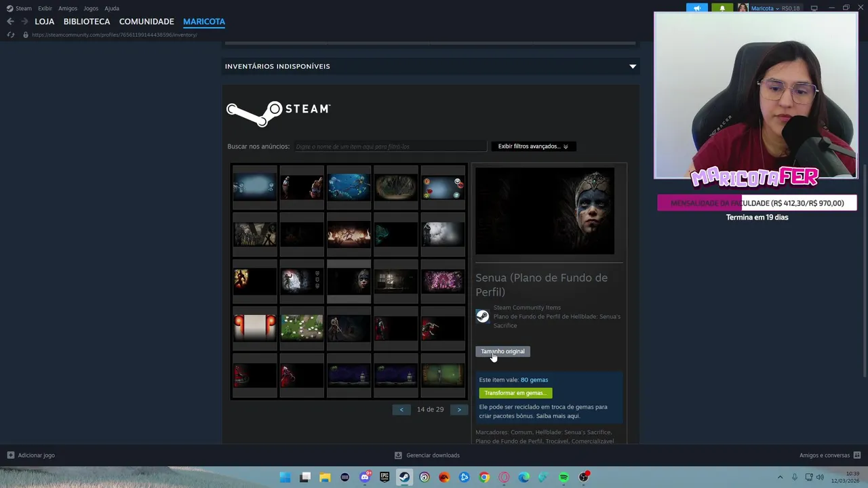This screenshot has height=488, width=868.
Task: Open Discord from the taskbar
Action: pyautogui.click(x=365, y=477)
